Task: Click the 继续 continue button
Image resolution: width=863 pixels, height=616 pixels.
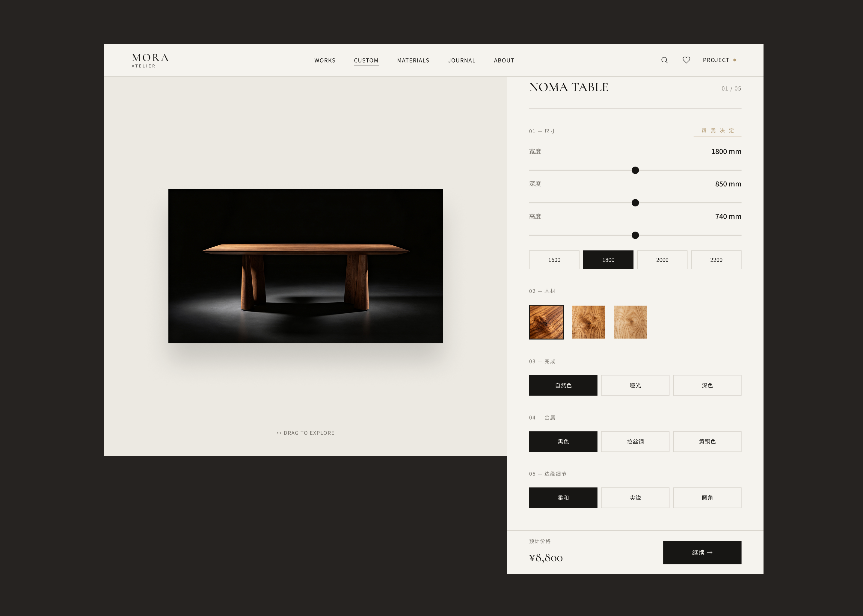Action: 702,552
